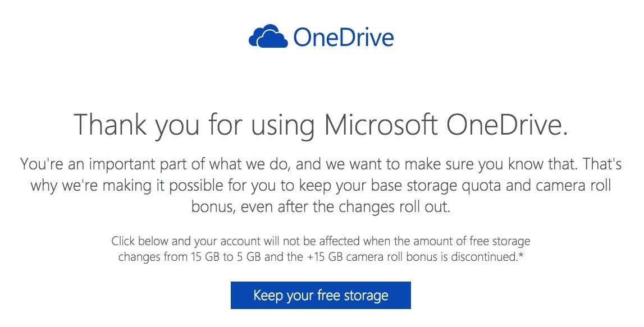644x327 pixels.
Task: Click the phrase 'You're an important part'
Action: [x=97, y=164]
